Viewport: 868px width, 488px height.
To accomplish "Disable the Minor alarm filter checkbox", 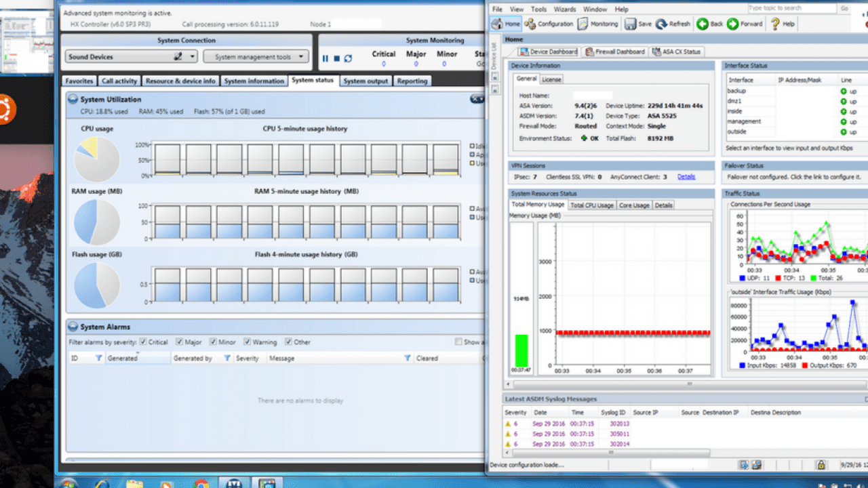I will [x=213, y=342].
